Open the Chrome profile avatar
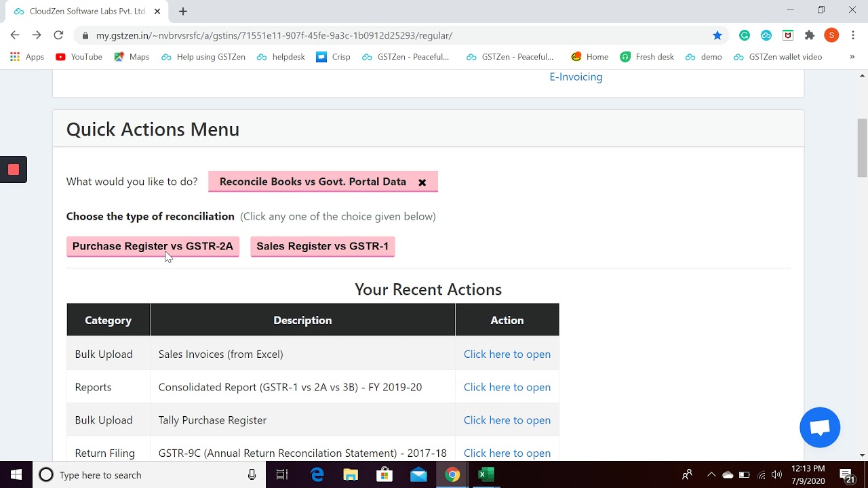 point(831,35)
